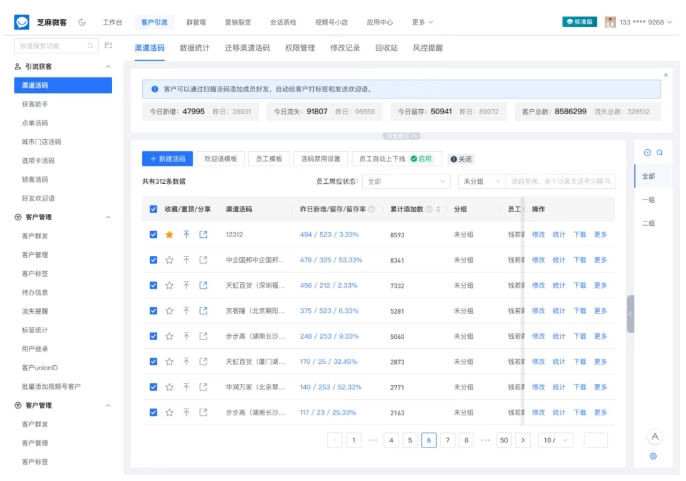Open the 员工岗位状态 dropdown
This screenshot has height=481, width=686.
(x=407, y=182)
